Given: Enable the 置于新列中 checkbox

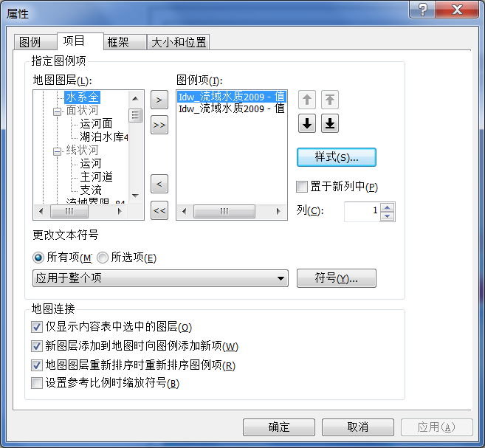Looking at the screenshot, I should coord(302,187).
